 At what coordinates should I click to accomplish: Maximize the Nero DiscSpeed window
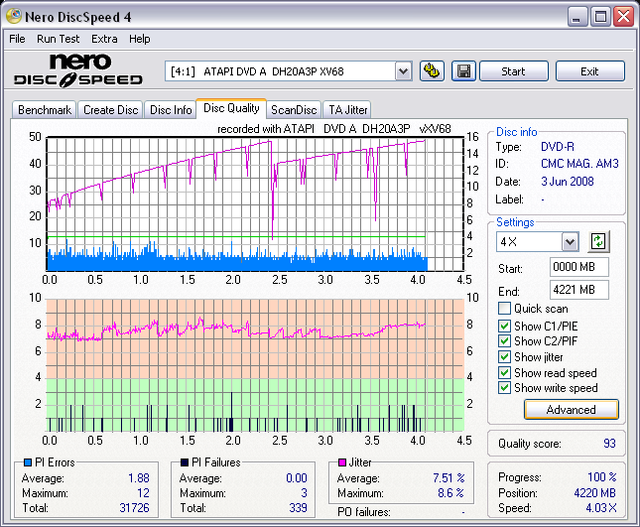pos(600,17)
